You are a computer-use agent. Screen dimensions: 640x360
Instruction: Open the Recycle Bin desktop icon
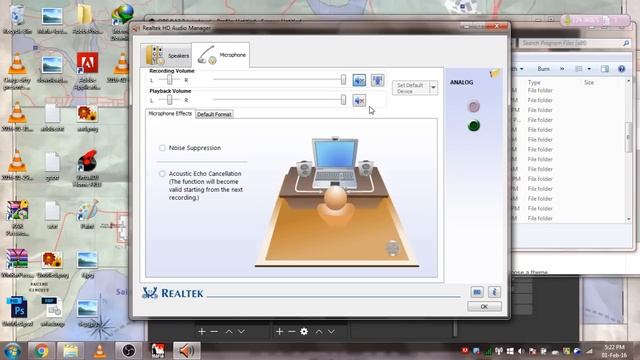click(x=17, y=19)
